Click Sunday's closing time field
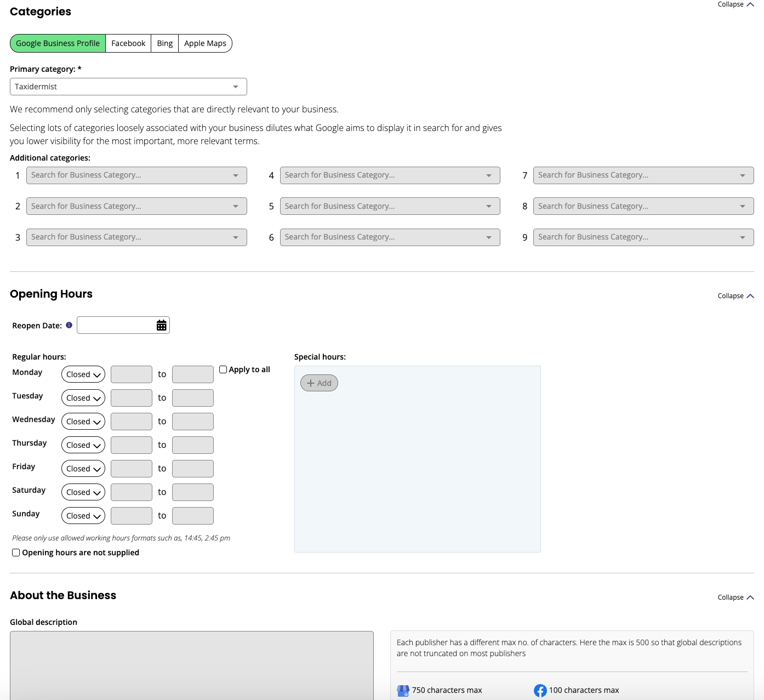This screenshot has width=764, height=700. click(193, 516)
